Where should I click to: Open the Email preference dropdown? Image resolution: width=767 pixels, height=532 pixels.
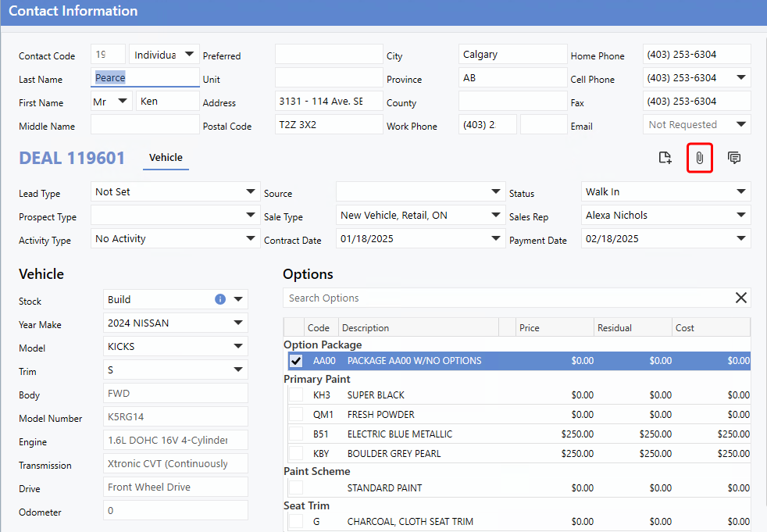click(740, 125)
